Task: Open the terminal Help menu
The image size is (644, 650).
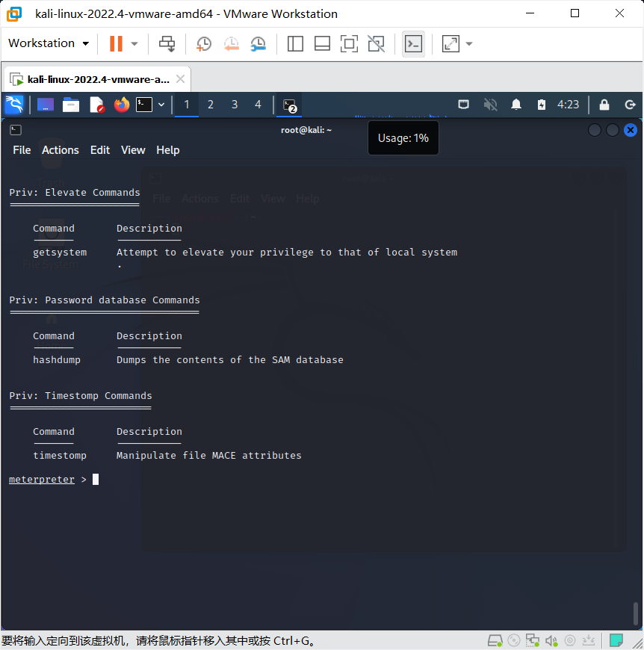Action: pos(168,150)
